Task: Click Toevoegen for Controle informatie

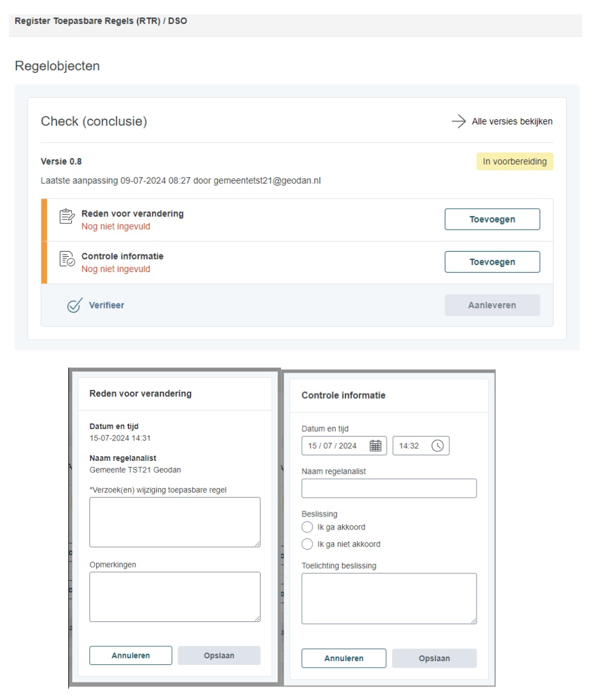Action: point(492,262)
